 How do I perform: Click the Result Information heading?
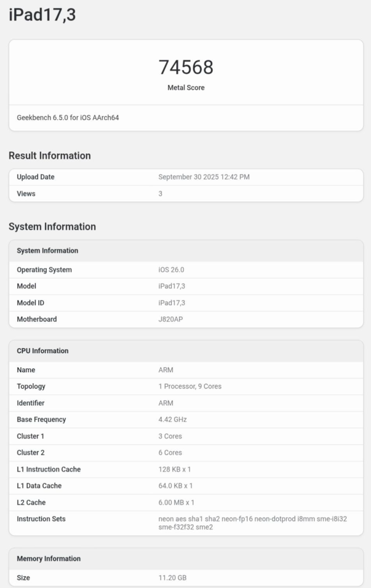coord(49,155)
